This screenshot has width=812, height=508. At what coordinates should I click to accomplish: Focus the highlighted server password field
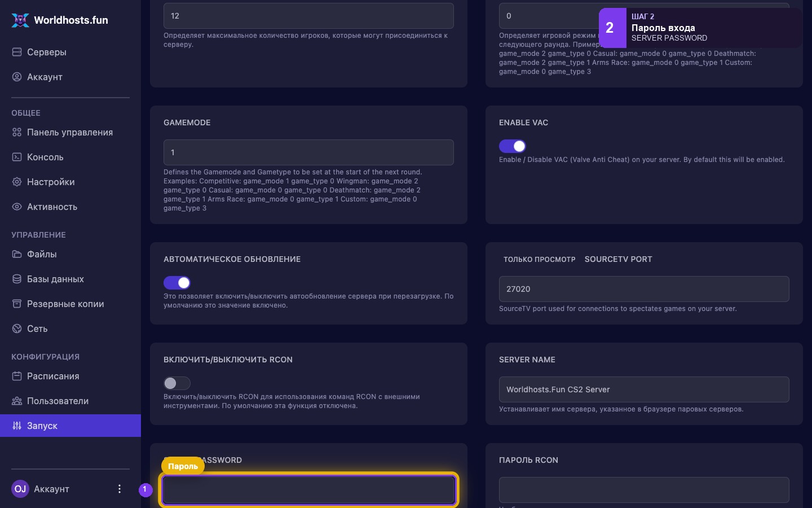(x=308, y=490)
